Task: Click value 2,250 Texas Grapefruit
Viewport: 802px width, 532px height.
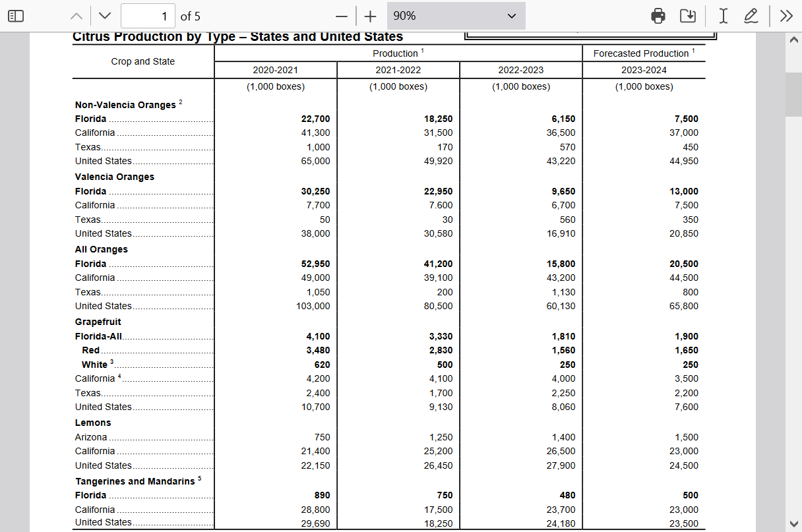Action: [x=564, y=393]
